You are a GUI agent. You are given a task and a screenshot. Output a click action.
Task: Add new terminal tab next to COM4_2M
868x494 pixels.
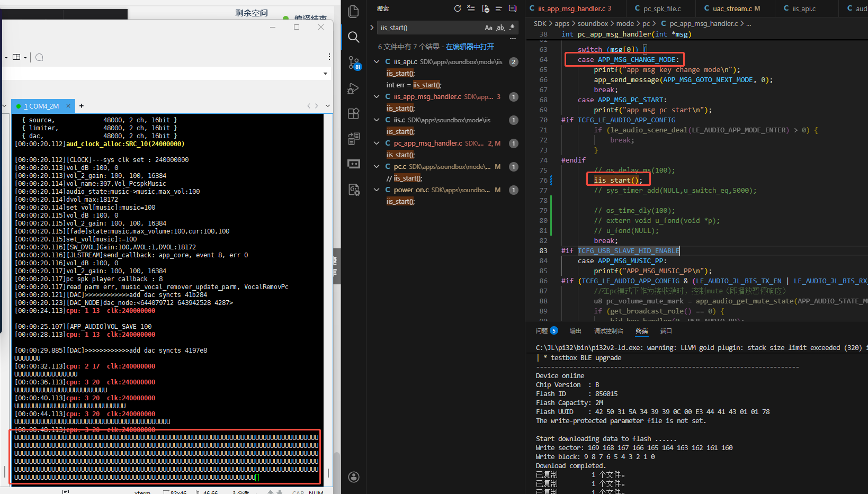point(82,106)
